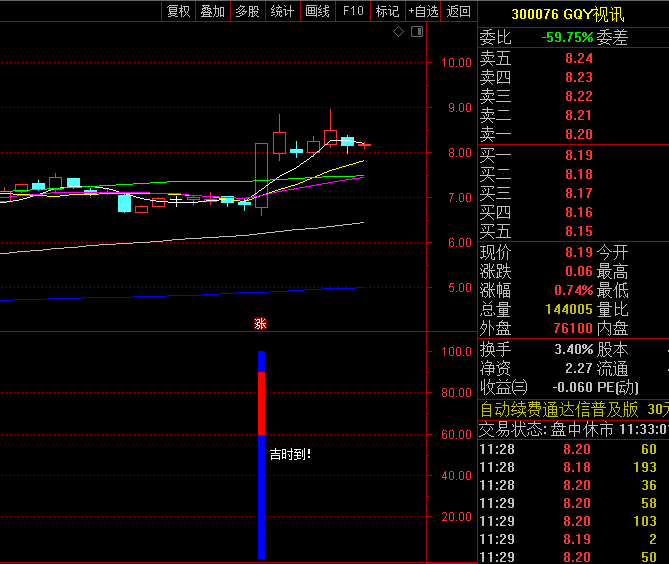This screenshot has height=564, width=669.
Task: Click the PE(动) label
Action: point(618,387)
